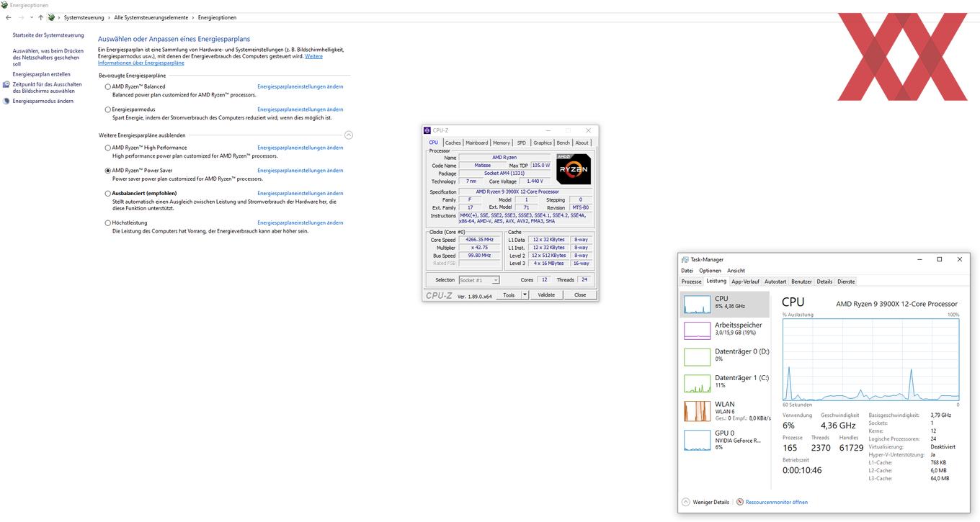Switch to Benutzer tab in Task-Manager

801,282
